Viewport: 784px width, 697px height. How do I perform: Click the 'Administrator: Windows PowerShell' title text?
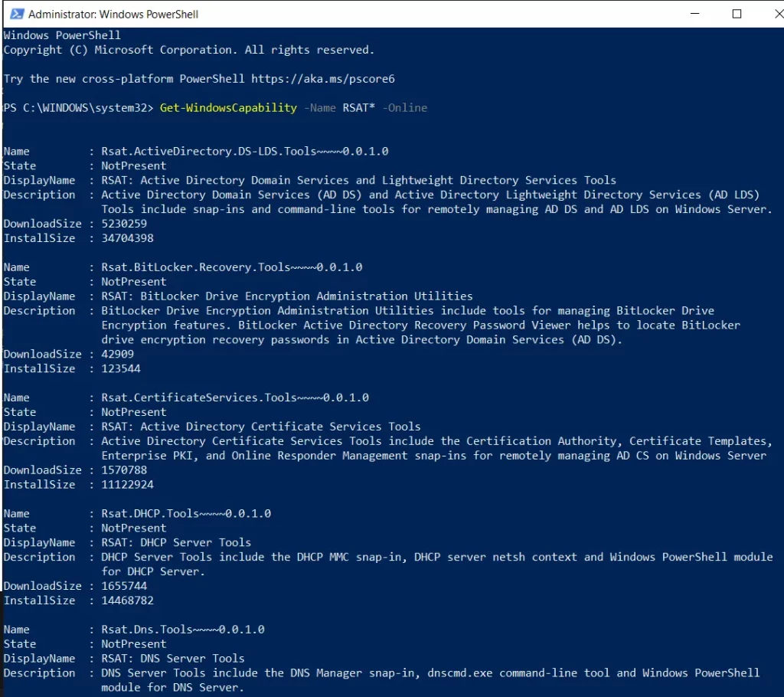coord(113,14)
